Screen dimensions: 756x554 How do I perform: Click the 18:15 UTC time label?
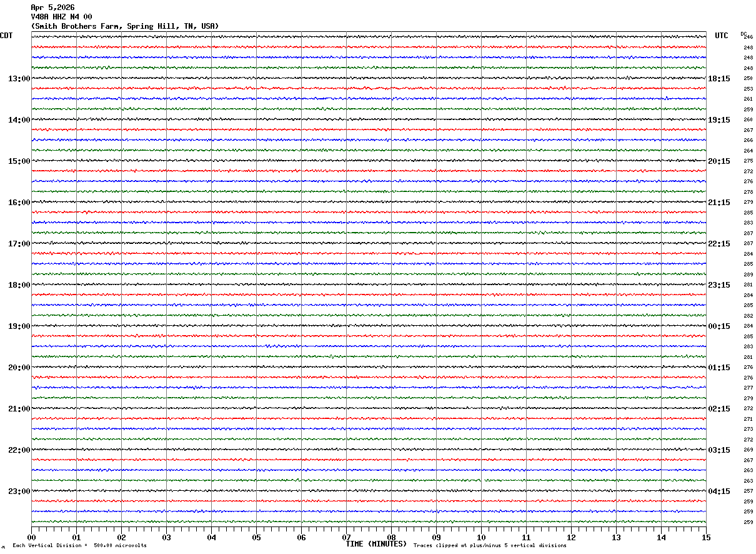tap(719, 79)
